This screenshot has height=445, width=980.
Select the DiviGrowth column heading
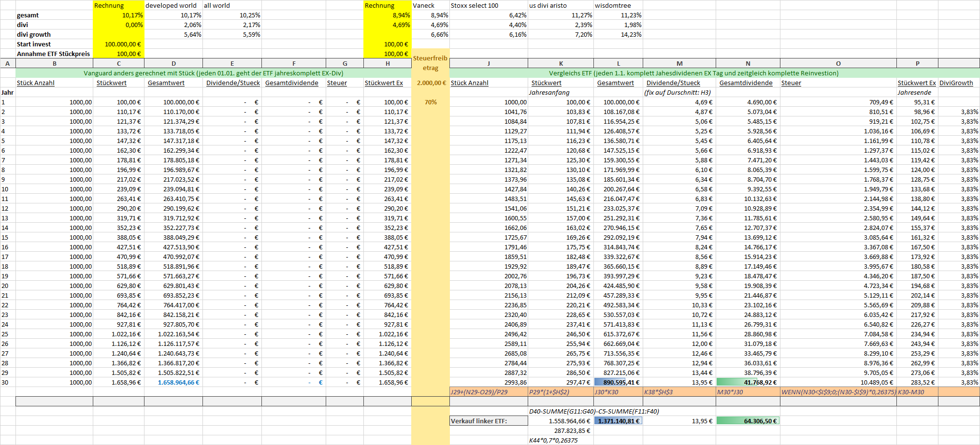click(956, 83)
